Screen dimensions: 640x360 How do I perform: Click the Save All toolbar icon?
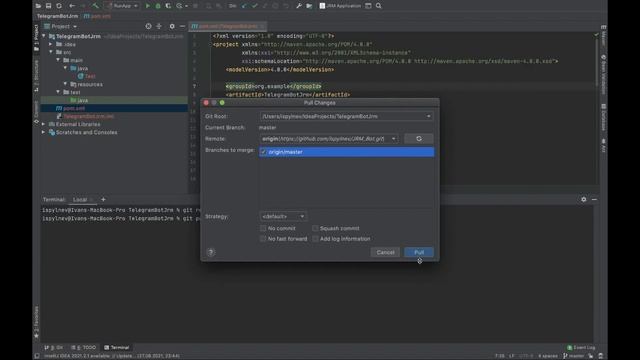(49, 6)
